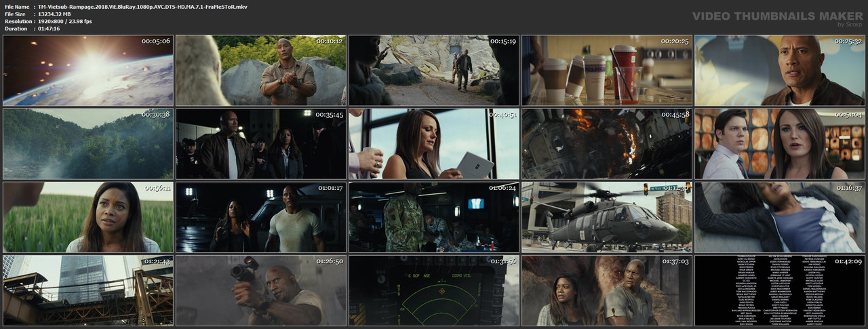Select the credits frame at 01:42:09
Screen dimensions: 868x329
779,290
